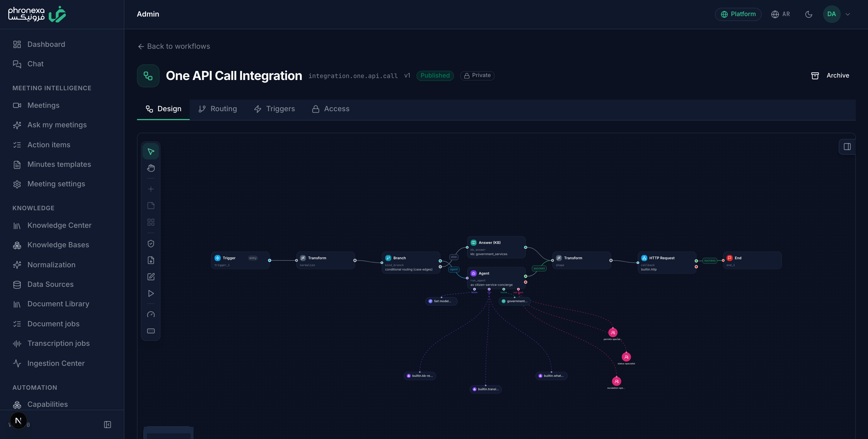Toggle dark mode with moon icon
The image size is (868, 439).
(x=809, y=14)
